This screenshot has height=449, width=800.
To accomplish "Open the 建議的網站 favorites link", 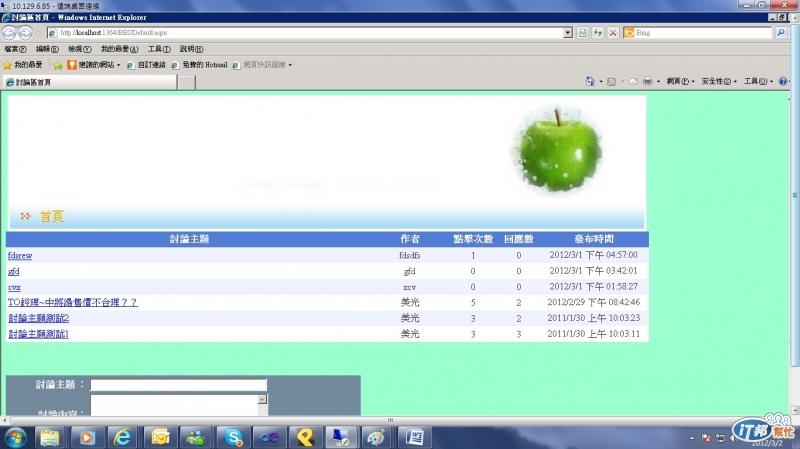I will pos(93,65).
